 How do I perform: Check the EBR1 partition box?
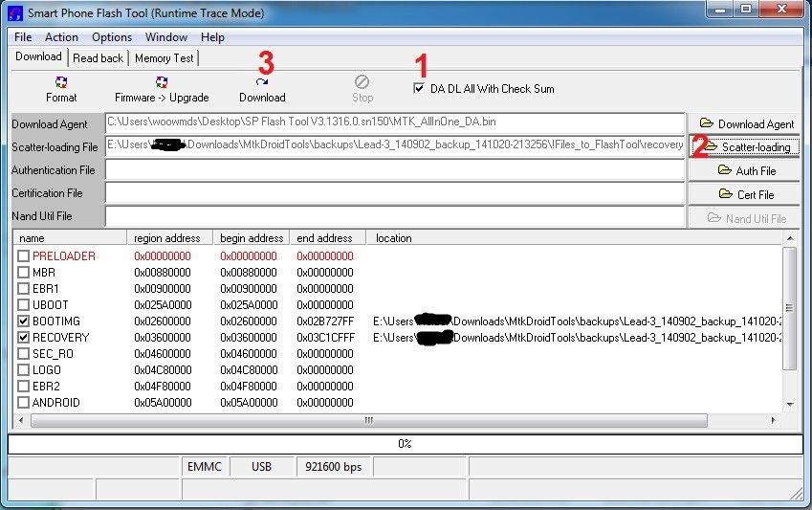tap(23, 289)
